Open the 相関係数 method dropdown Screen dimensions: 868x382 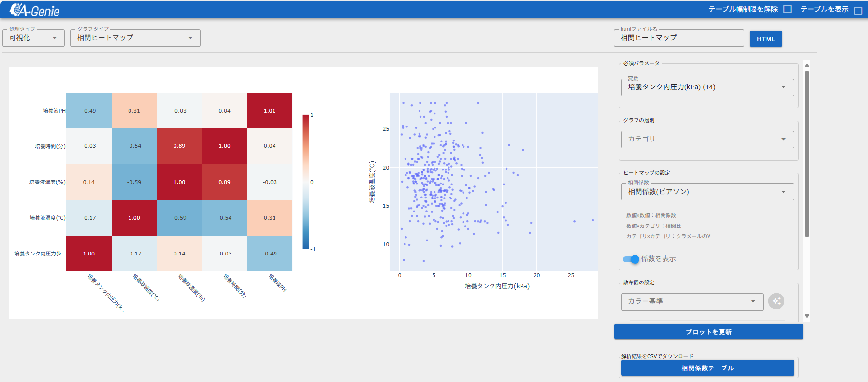tap(707, 192)
